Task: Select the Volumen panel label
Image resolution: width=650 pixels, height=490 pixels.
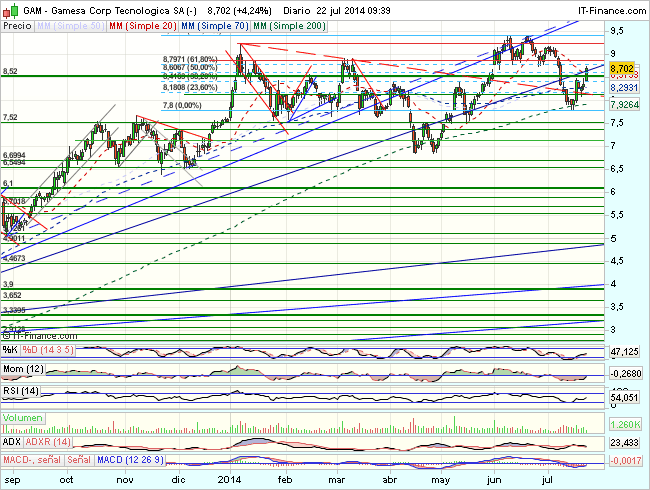Action: [22, 415]
